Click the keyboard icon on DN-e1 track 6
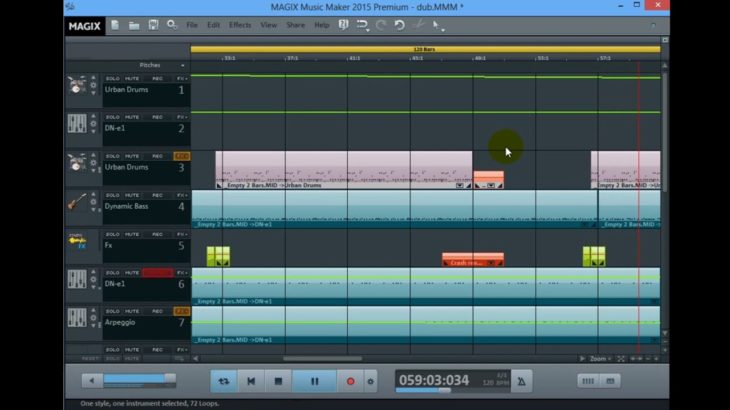This screenshot has width=730, height=410. [x=77, y=279]
